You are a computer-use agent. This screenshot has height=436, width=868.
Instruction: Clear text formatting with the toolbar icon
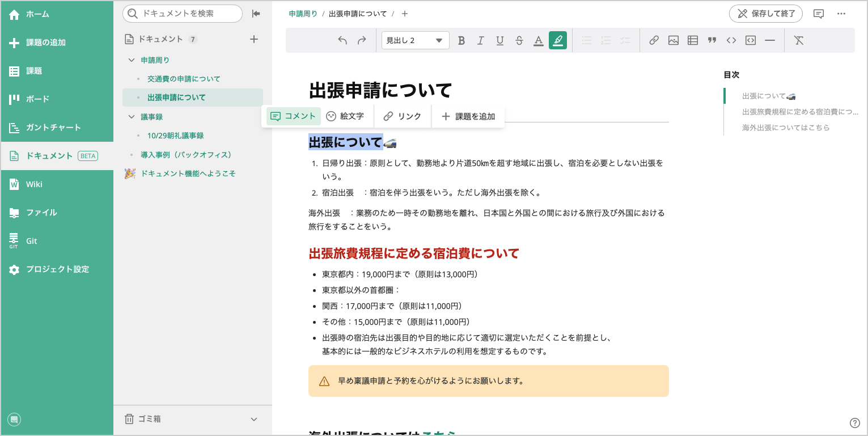(x=799, y=40)
